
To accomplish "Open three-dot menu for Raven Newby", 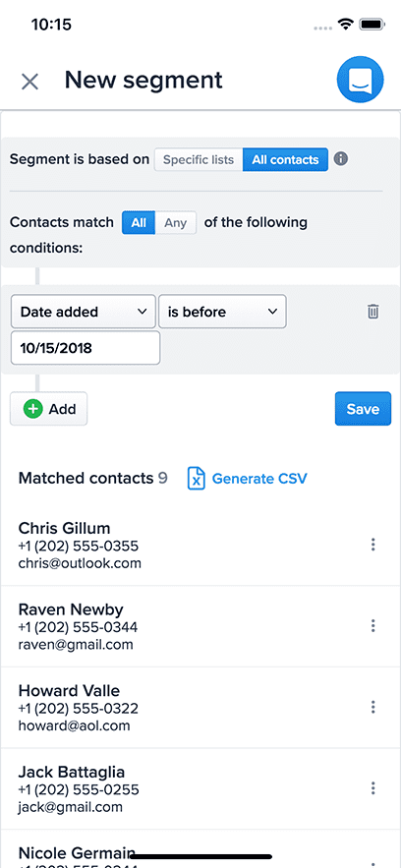I will pos(373,626).
